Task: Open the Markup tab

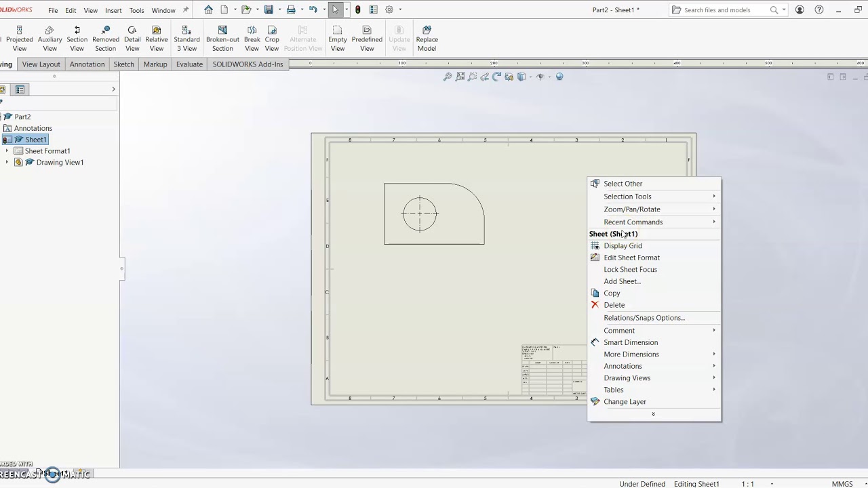Action: pyautogui.click(x=155, y=64)
